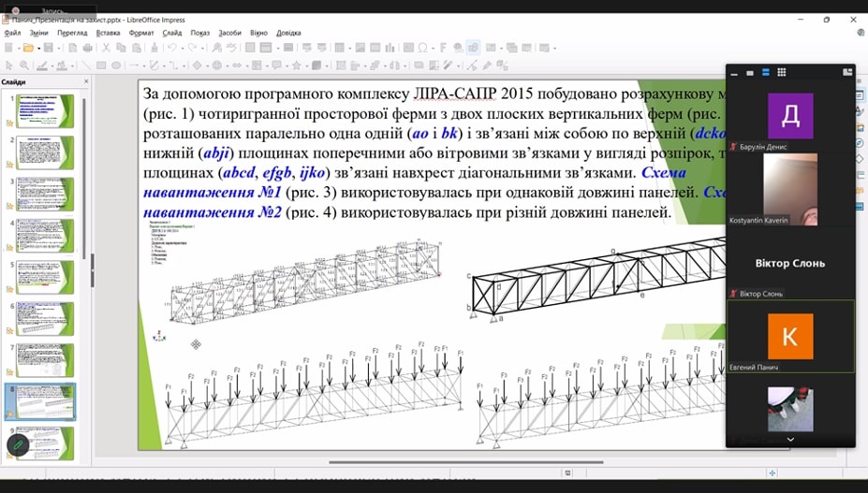Activate the Zoom and Pan tool
868x493 pixels.
24,65
